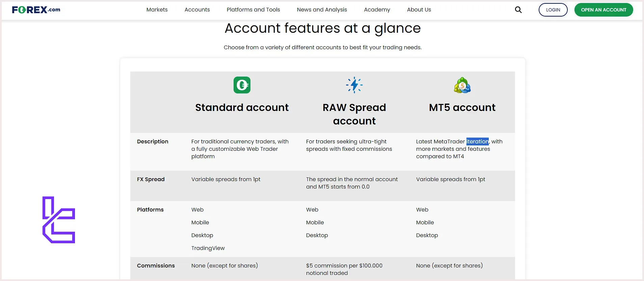644x281 pixels.
Task: Click the FX Spread row label
Action: (151, 179)
